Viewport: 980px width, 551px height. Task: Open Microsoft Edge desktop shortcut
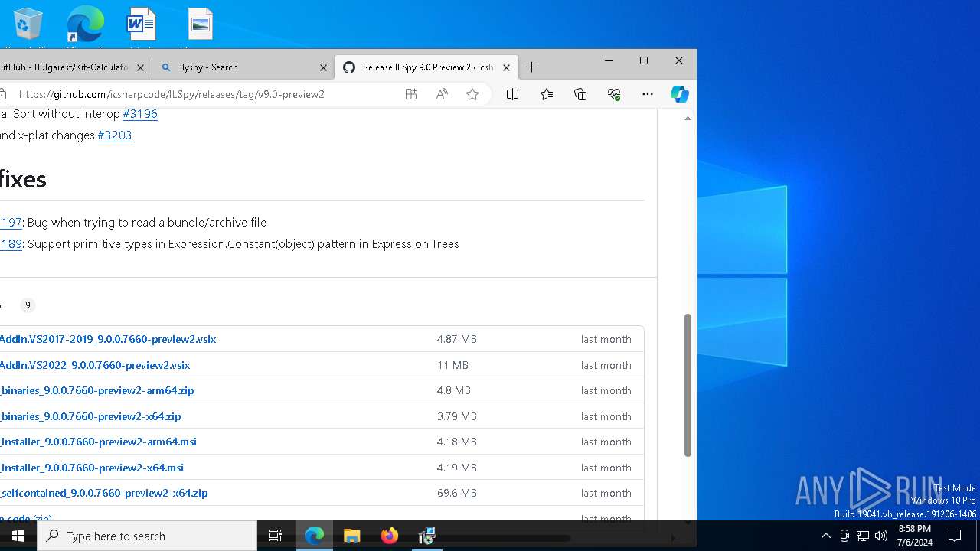click(x=85, y=24)
